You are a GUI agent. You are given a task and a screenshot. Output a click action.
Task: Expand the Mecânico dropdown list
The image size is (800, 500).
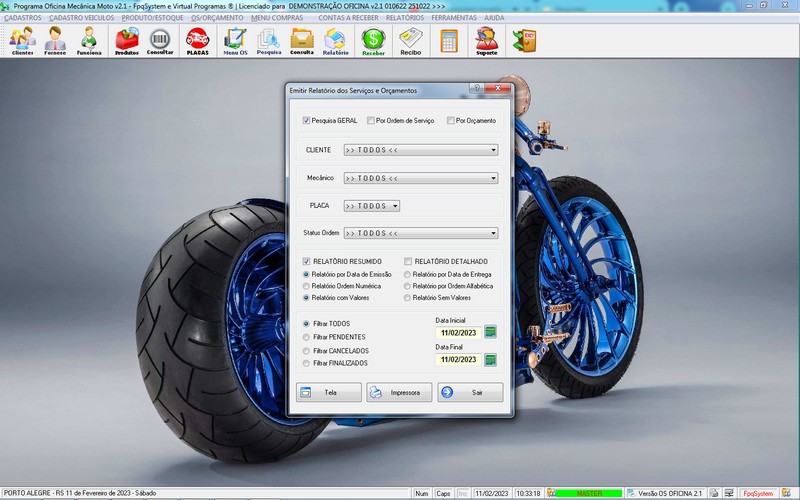click(493, 178)
